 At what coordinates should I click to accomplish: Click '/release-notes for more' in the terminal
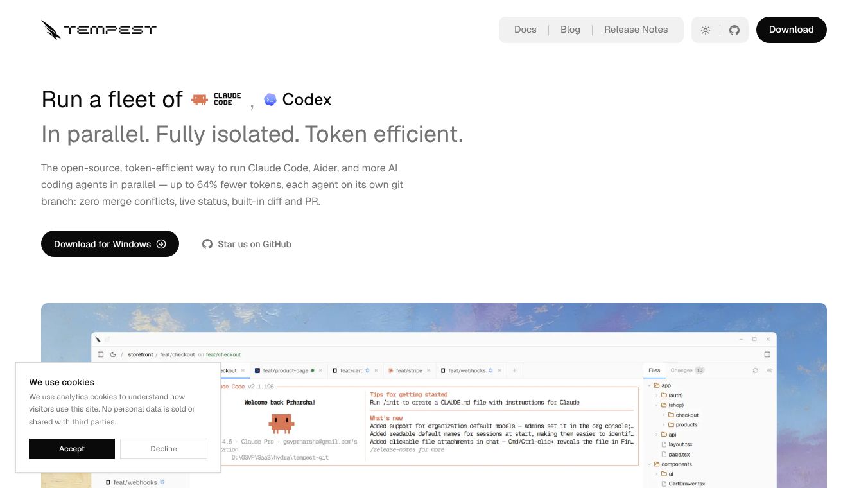coord(407,449)
